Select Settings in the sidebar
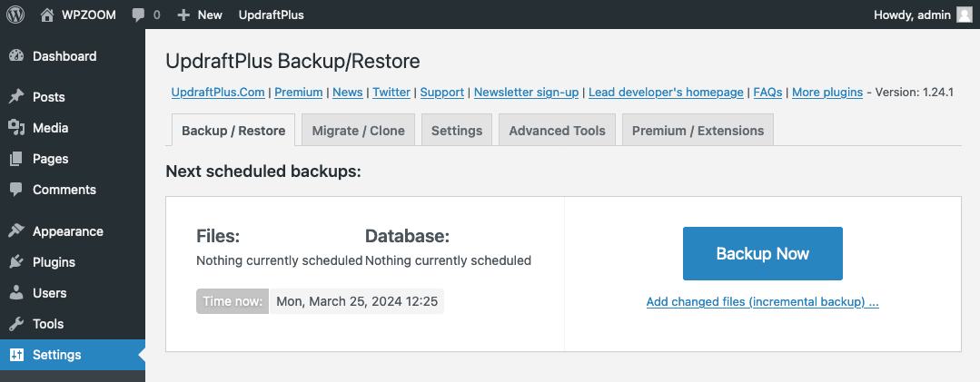980x382 pixels. (73, 355)
